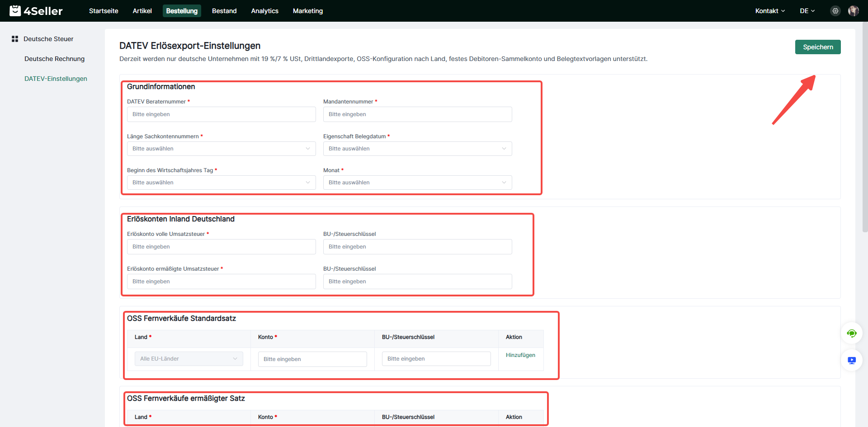The height and width of the screenshot is (427, 868).
Task: Expand the Kontakt dropdown
Action: (770, 11)
